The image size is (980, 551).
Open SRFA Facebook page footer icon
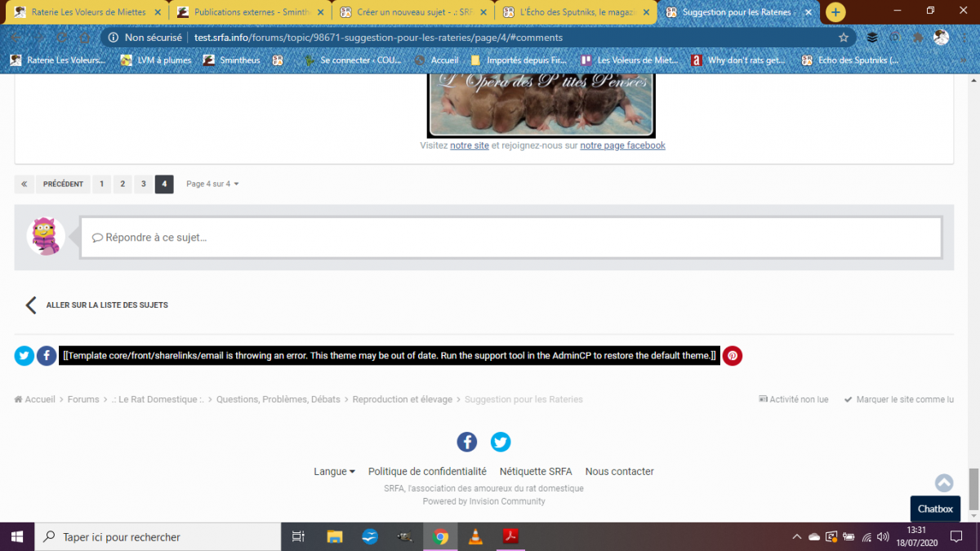point(466,442)
